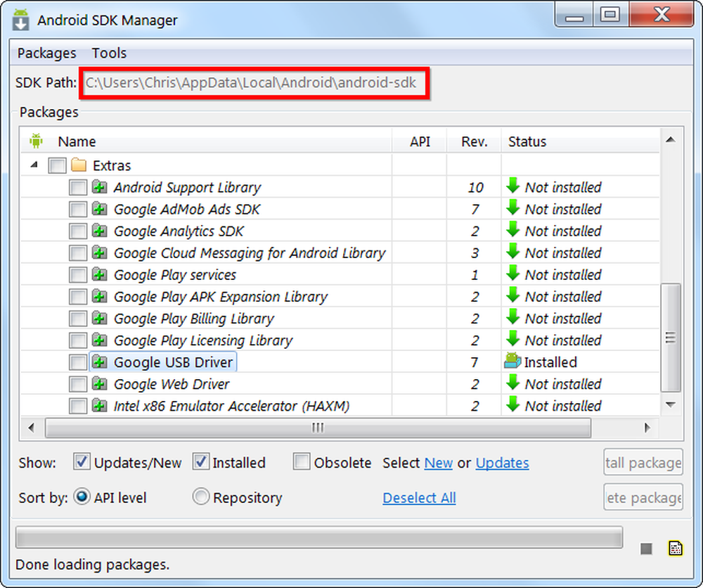Click green arrow status icon for Android Support Library

coord(513,186)
